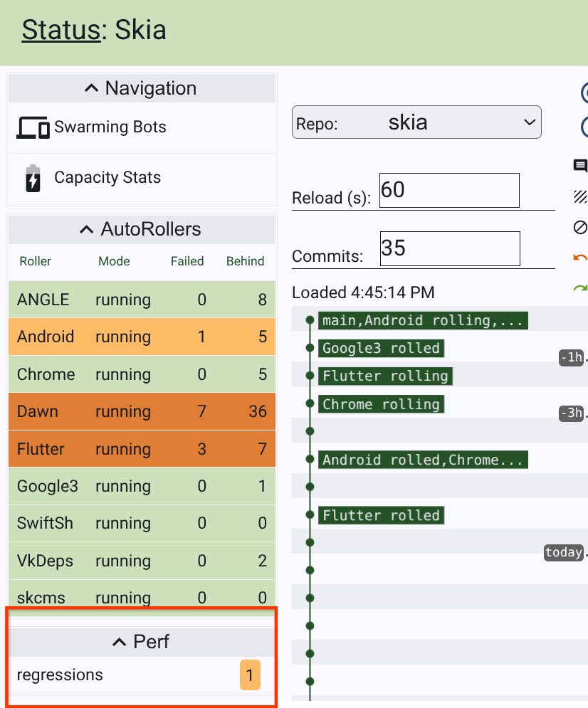This screenshot has height=708, width=588.
Task: Click the 'main,Android rolling,...' commit label
Action: click(x=423, y=320)
